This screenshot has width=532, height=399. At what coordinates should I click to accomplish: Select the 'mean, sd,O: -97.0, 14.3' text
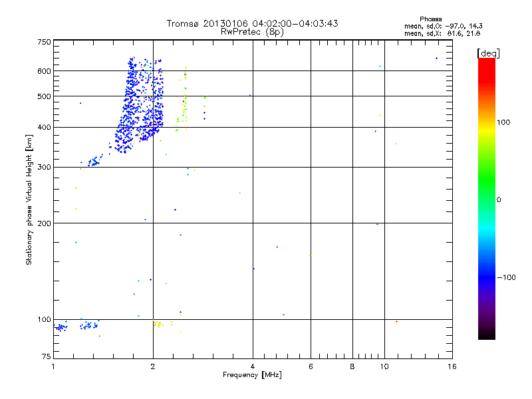[443, 26]
